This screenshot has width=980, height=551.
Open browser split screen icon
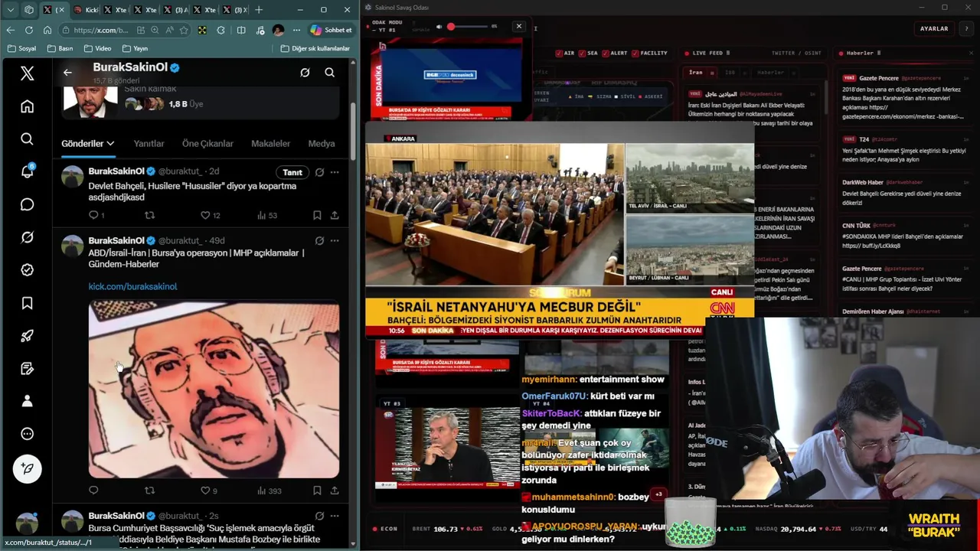coord(241,30)
